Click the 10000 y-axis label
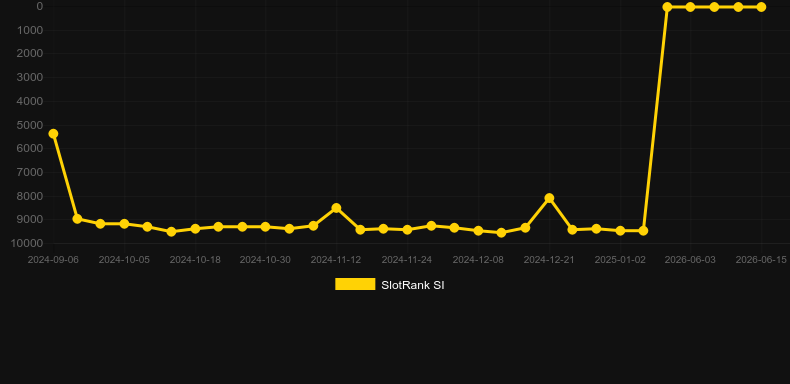This screenshot has height=384, width=790. tap(28, 243)
